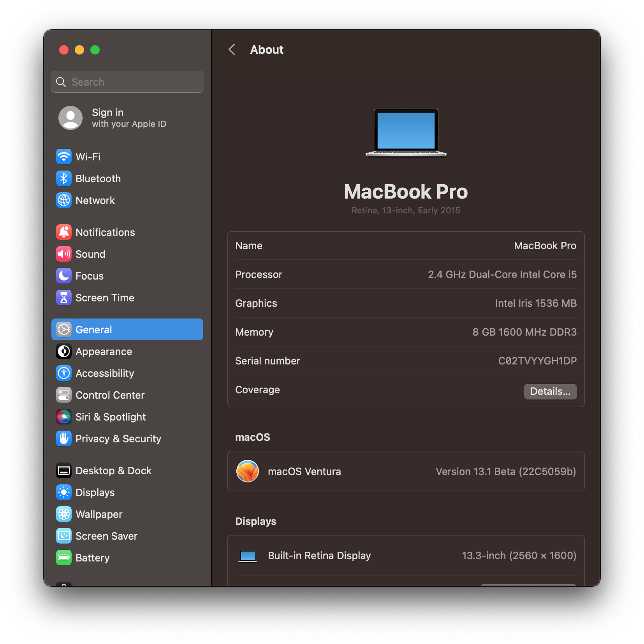Open Screen Saver settings
Viewport: 644px width, 644px height.
(x=127, y=536)
